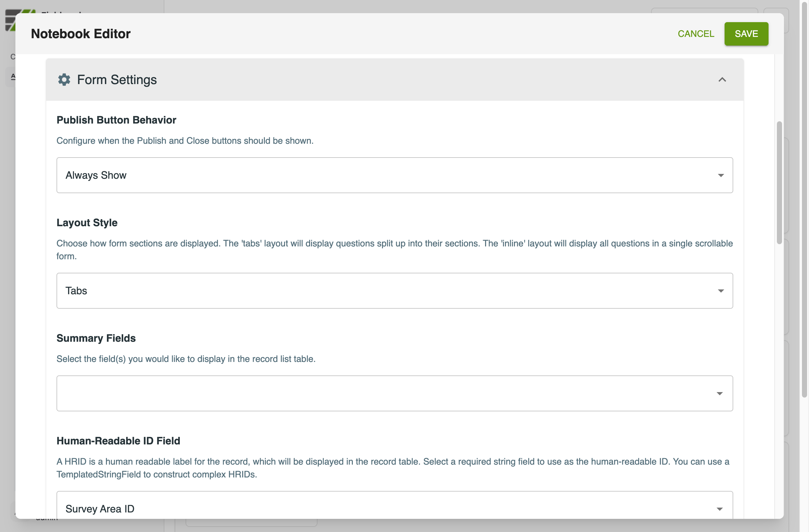Image resolution: width=809 pixels, height=532 pixels.
Task: Open the Publish Button Behavior select box
Action: coord(394,175)
